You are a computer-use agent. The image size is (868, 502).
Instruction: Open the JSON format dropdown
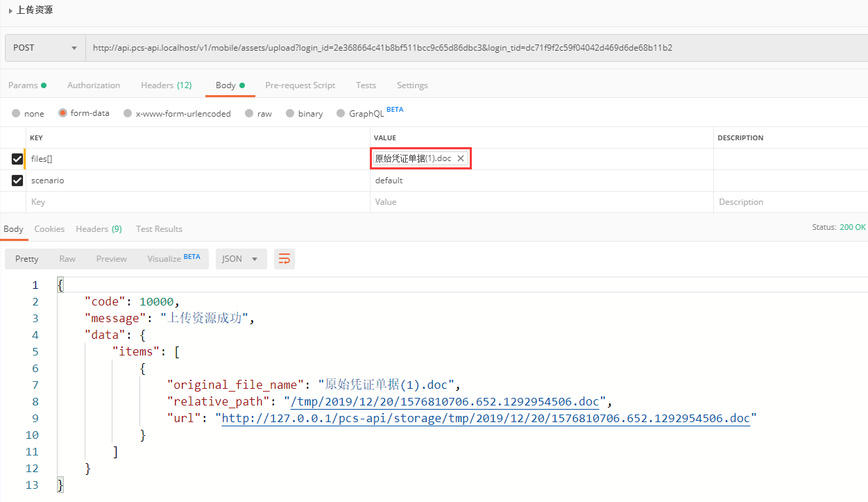click(x=241, y=259)
